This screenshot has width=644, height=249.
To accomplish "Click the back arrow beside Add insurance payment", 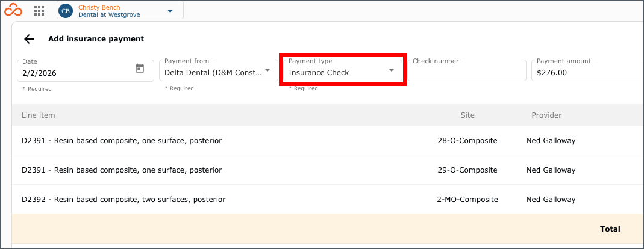I will coord(29,39).
